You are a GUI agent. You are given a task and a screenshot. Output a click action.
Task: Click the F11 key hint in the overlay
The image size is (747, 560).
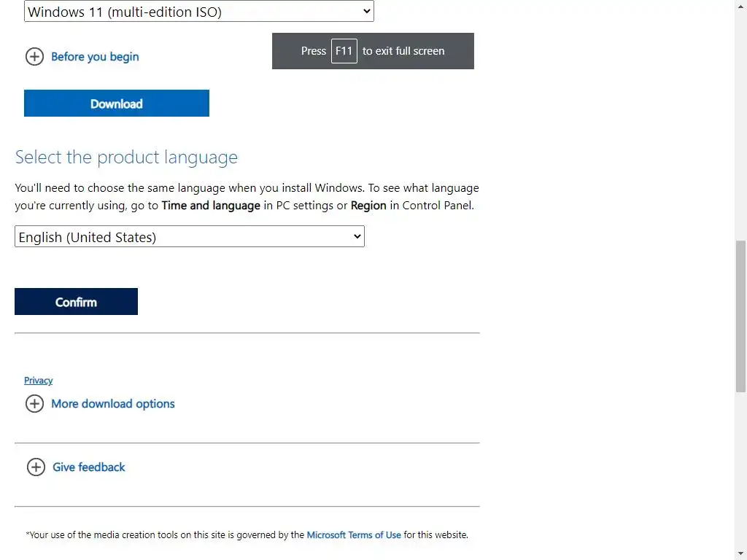[x=344, y=51]
